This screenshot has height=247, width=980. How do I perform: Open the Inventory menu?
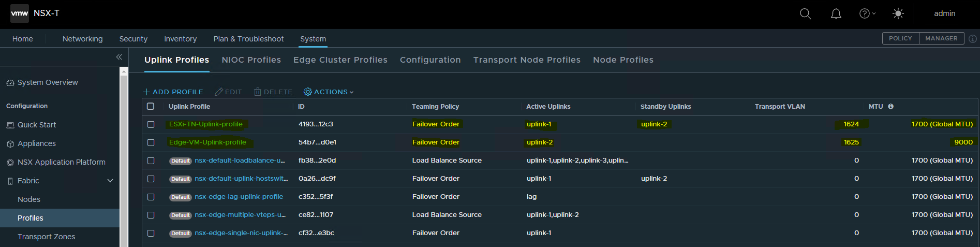pos(181,39)
